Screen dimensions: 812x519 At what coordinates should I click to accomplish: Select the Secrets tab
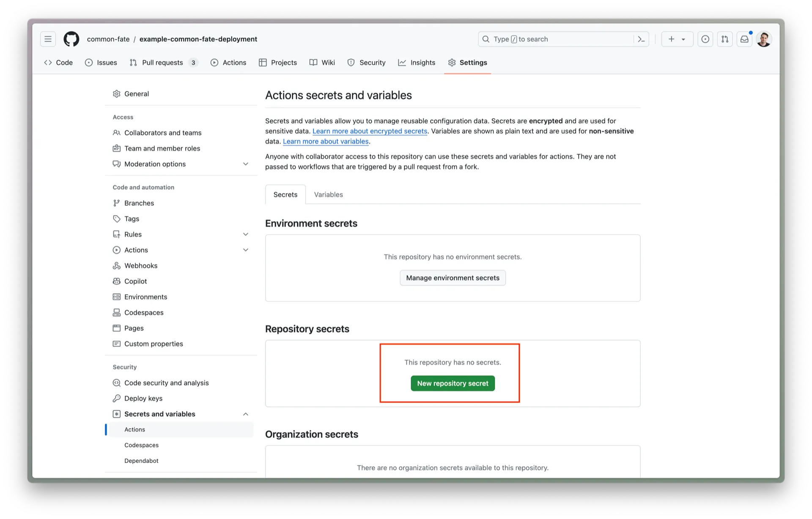(285, 194)
